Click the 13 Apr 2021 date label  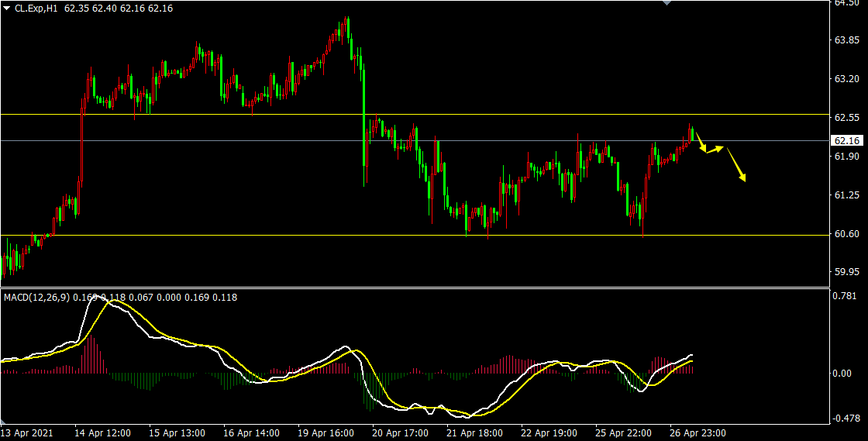(28, 432)
